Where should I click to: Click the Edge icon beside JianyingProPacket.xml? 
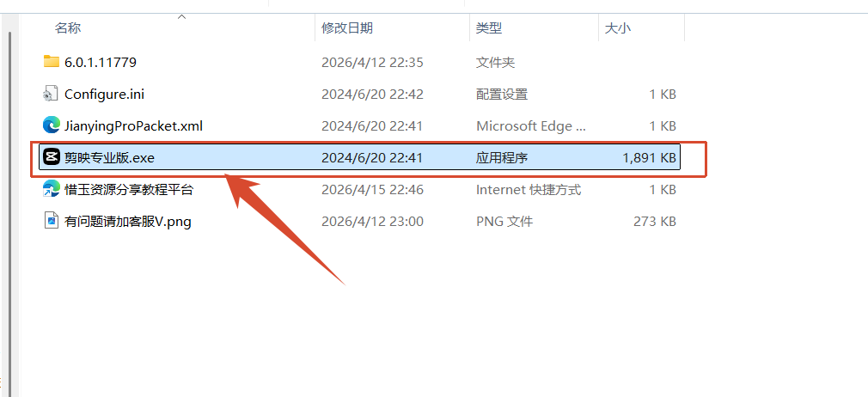coord(51,125)
